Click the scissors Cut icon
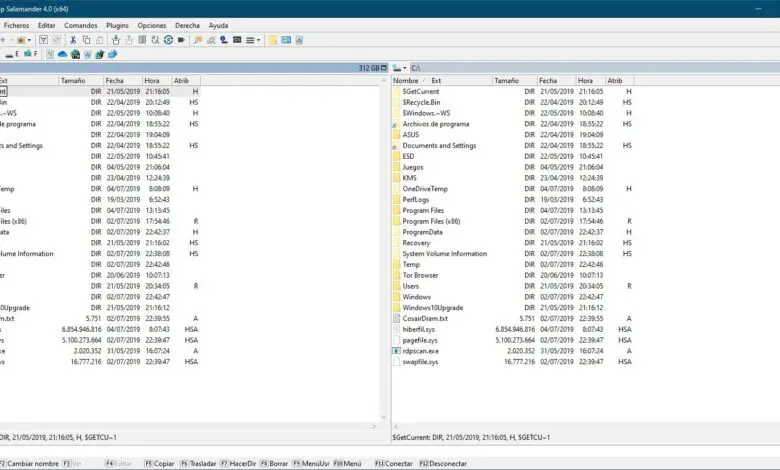 point(73,40)
